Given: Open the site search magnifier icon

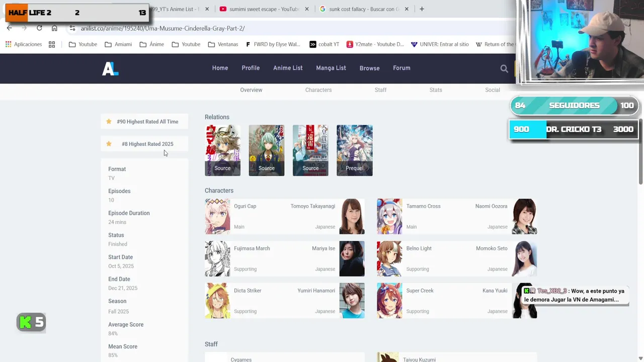Looking at the screenshot, I should 504,69.
